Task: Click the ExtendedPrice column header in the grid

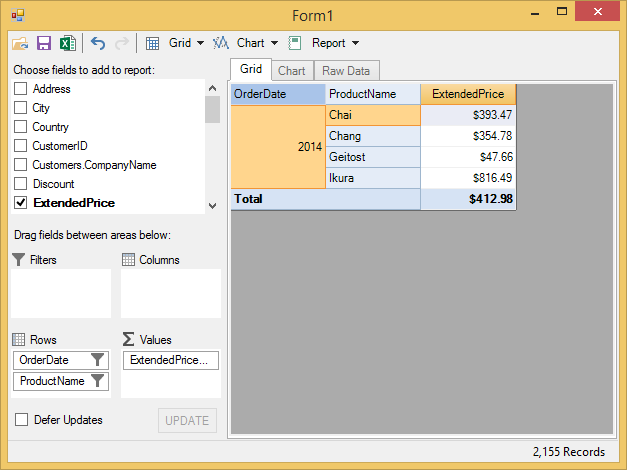Action: (x=468, y=94)
